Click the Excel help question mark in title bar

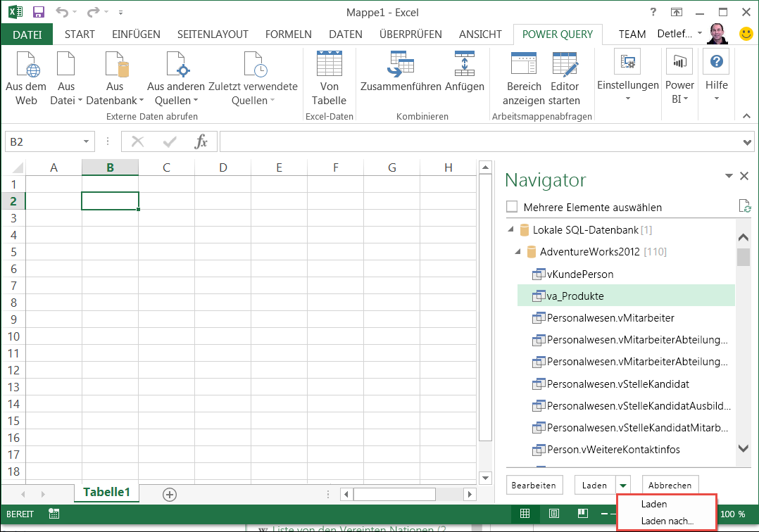tap(653, 12)
